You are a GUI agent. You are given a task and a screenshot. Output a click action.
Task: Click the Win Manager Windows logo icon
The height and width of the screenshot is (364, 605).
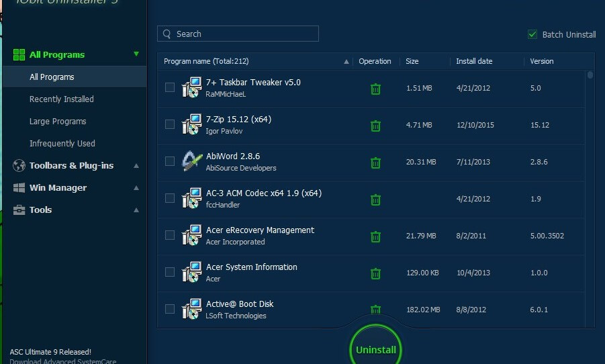pyautogui.click(x=19, y=187)
